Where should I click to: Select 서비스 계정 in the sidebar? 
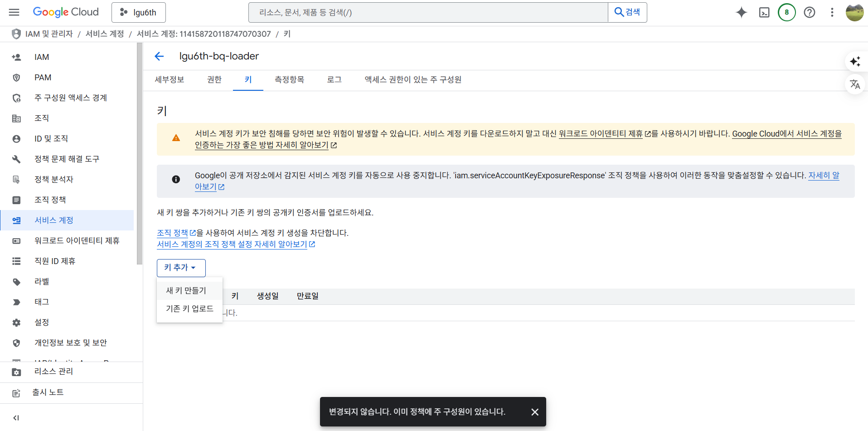[x=67, y=220]
